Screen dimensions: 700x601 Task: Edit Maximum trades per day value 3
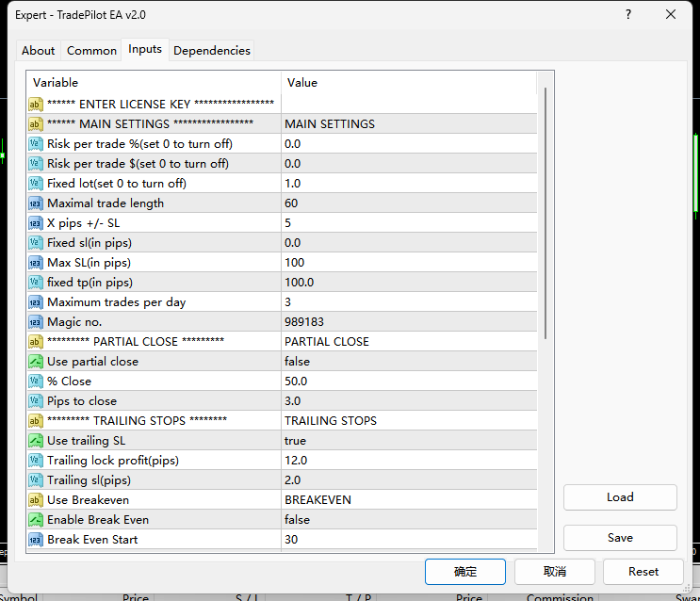pos(409,301)
